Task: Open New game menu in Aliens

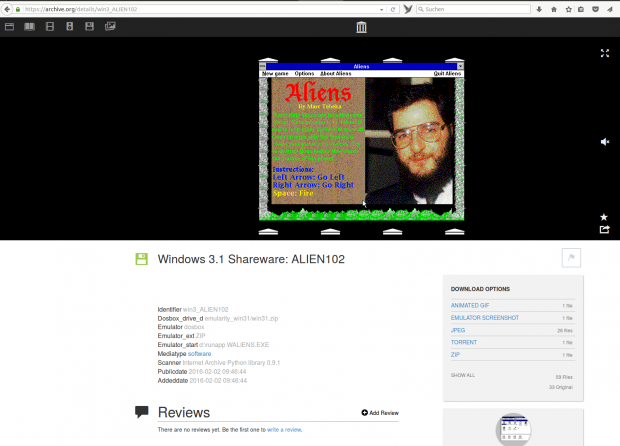Action: coord(275,74)
